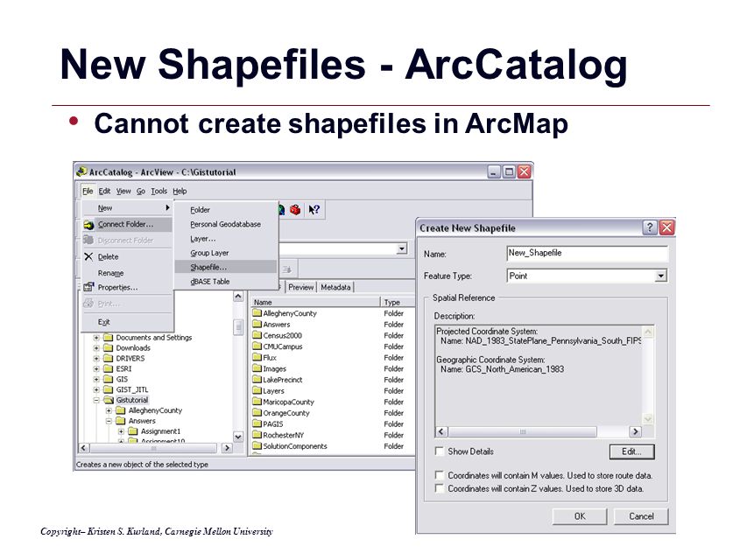Image resolution: width=747 pixels, height=560 pixels.
Task: Check Coordinates will contain Z values option
Action: click(440, 488)
